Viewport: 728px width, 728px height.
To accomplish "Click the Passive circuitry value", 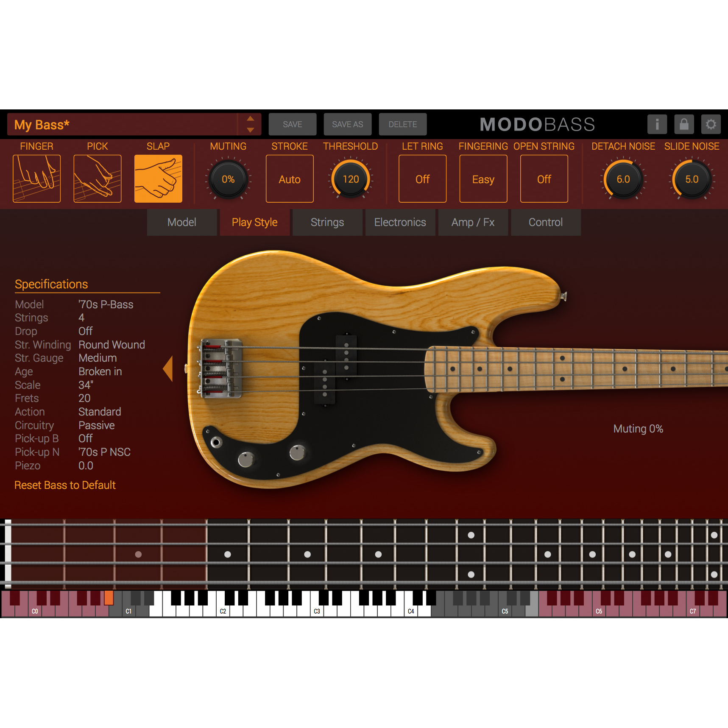I will click(x=96, y=425).
